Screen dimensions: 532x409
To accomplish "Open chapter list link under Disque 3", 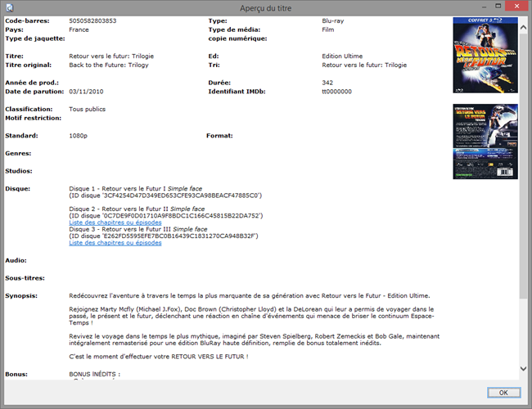I will 115,243.
